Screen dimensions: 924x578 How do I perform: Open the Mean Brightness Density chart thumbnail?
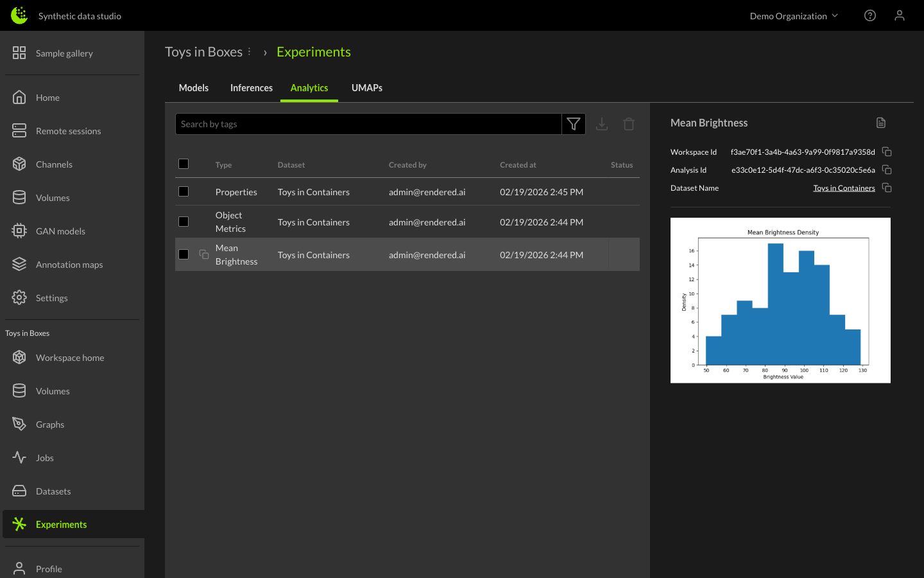pyautogui.click(x=780, y=300)
